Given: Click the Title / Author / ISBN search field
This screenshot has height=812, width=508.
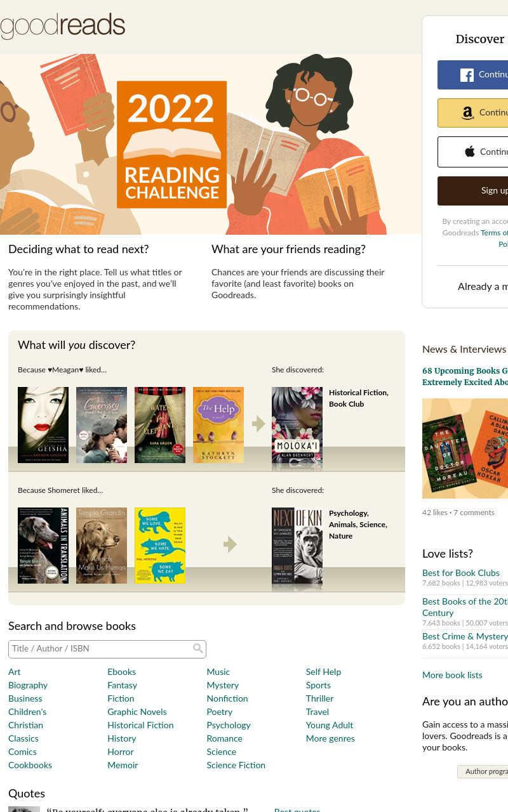Looking at the screenshot, I should 107,649.
